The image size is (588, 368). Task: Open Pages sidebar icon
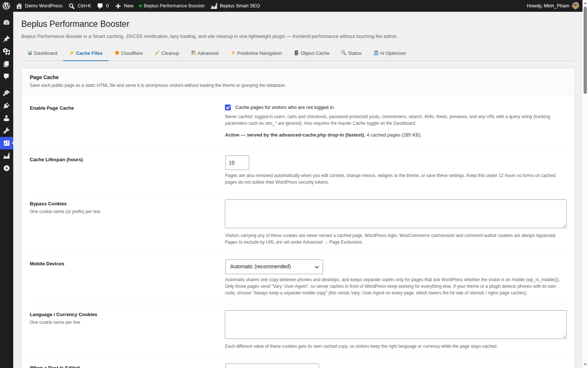click(6, 64)
